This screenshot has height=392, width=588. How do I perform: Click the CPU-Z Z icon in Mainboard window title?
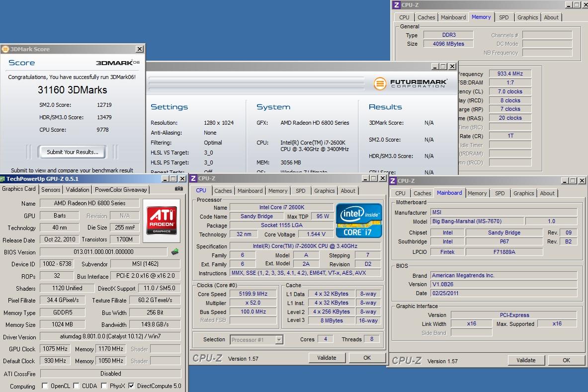click(393, 181)
